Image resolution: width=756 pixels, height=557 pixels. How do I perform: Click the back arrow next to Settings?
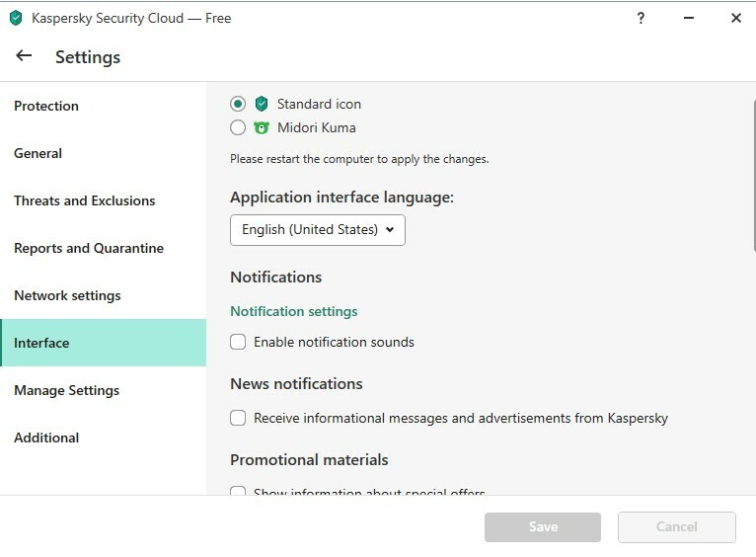[24, 56]
